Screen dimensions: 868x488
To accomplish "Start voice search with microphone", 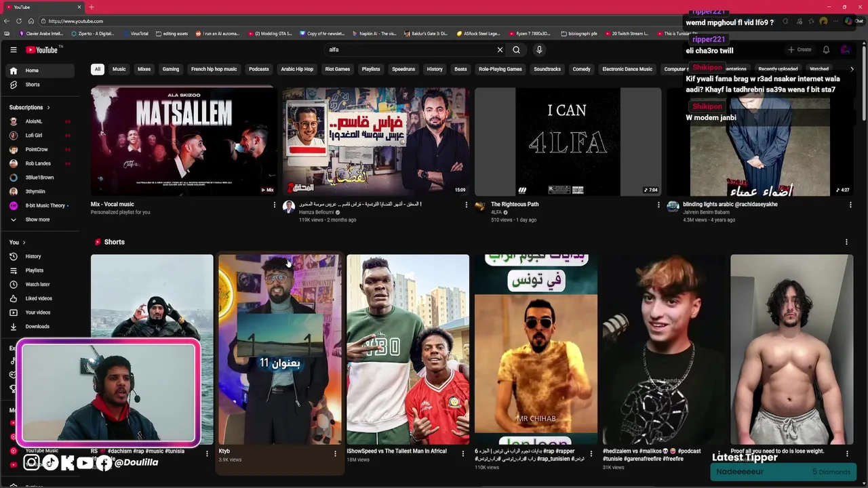I will click(x=539, y=49).
